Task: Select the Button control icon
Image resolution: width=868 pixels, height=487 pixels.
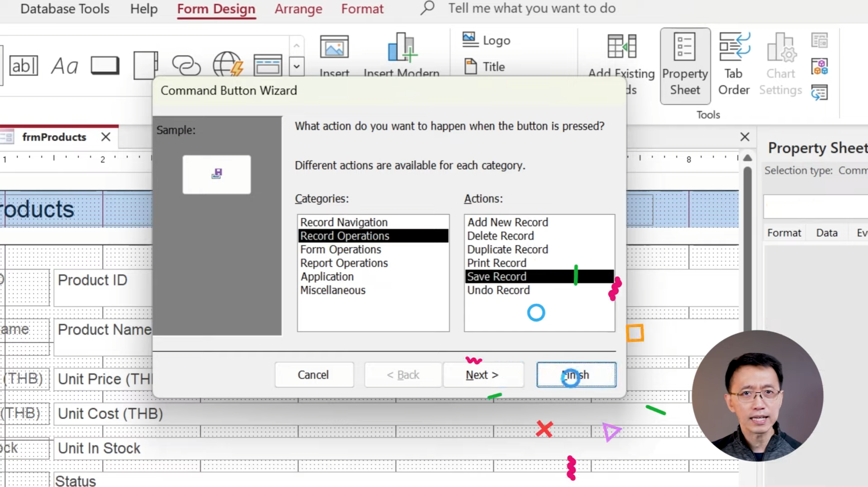Action: pyautogui.click(x=105, y=66)
